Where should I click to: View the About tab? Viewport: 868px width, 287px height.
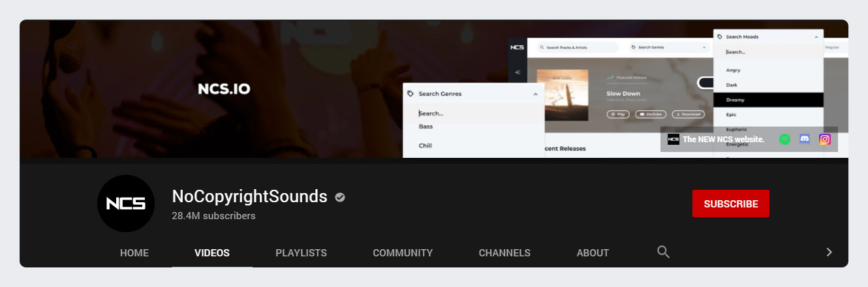pos(593,253)
